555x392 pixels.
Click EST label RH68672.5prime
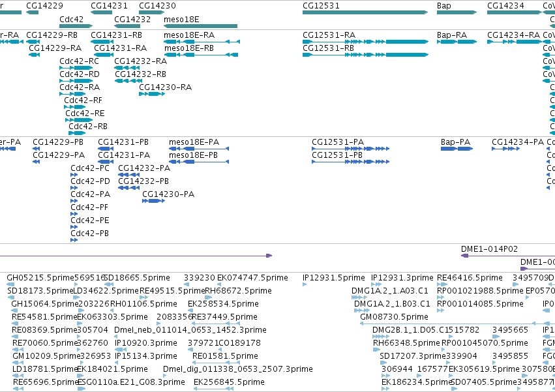[238, 291]
